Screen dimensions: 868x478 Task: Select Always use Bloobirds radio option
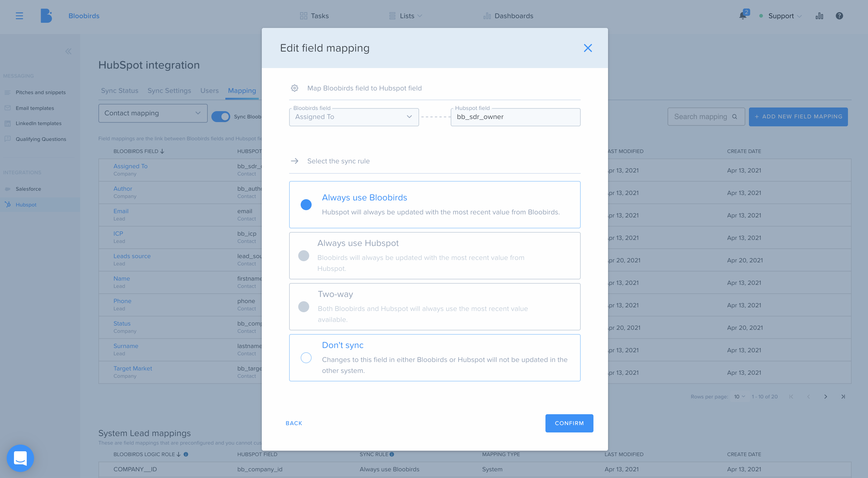pyautogui.click(x=306, y=204)
